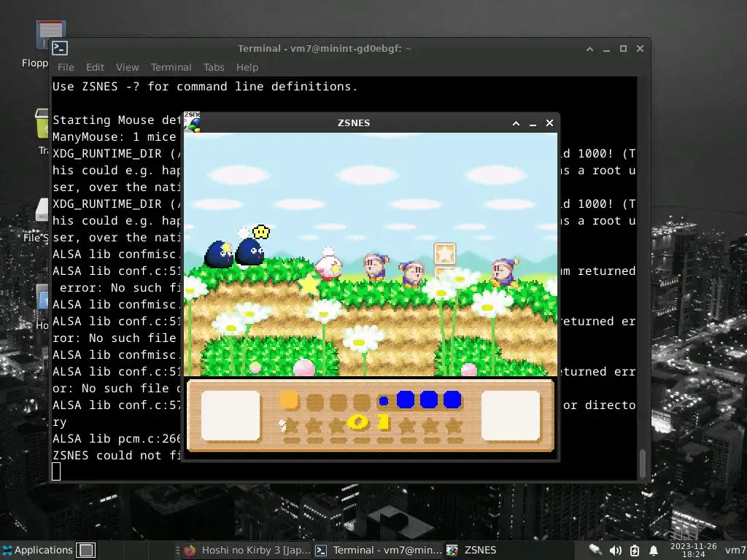Click the Terminal vertical scrollbar thumb
Image resolution: width=747 pixels, height=560 pixels.
click(x=642, y=463)
